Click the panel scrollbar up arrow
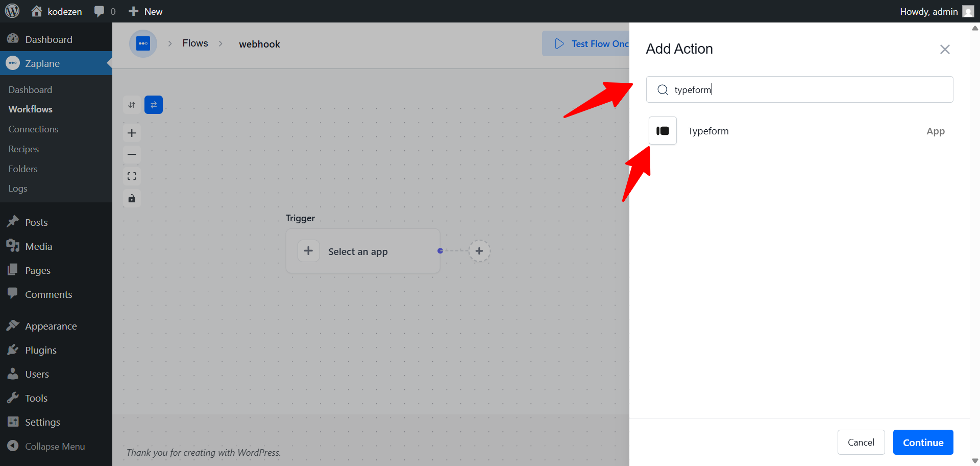 (975, 28)
